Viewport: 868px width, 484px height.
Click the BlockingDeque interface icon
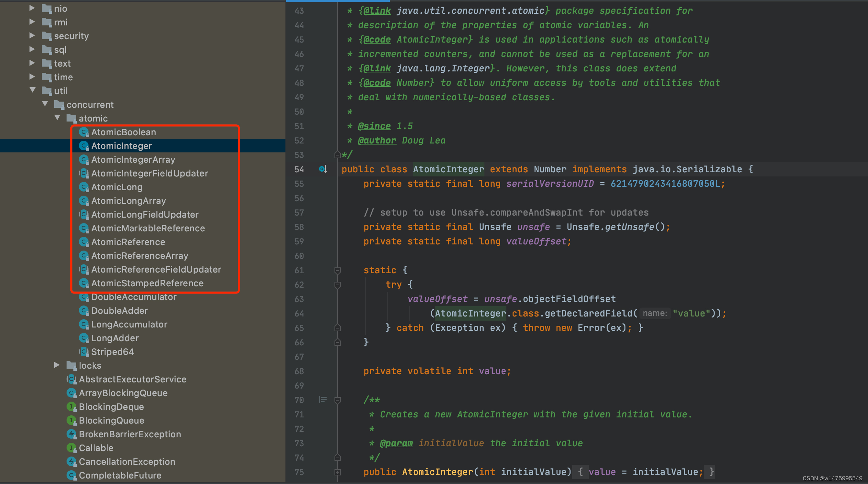tap(71, 407)
